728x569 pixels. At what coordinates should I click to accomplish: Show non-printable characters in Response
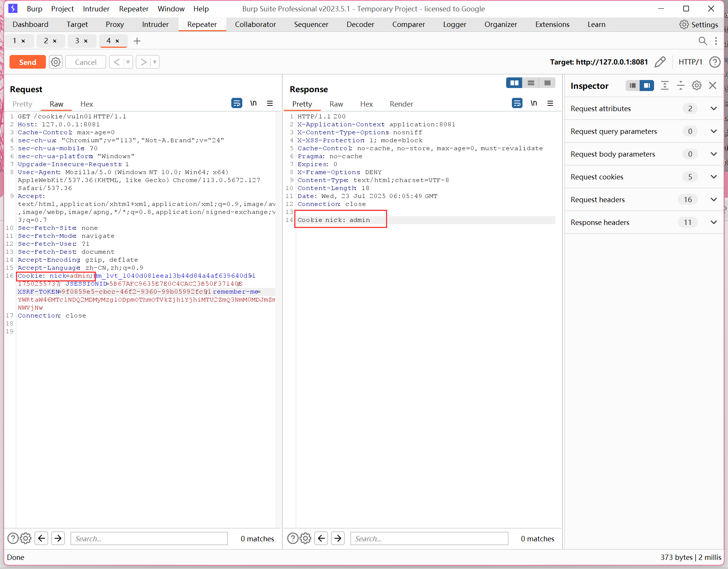point(534,103)
